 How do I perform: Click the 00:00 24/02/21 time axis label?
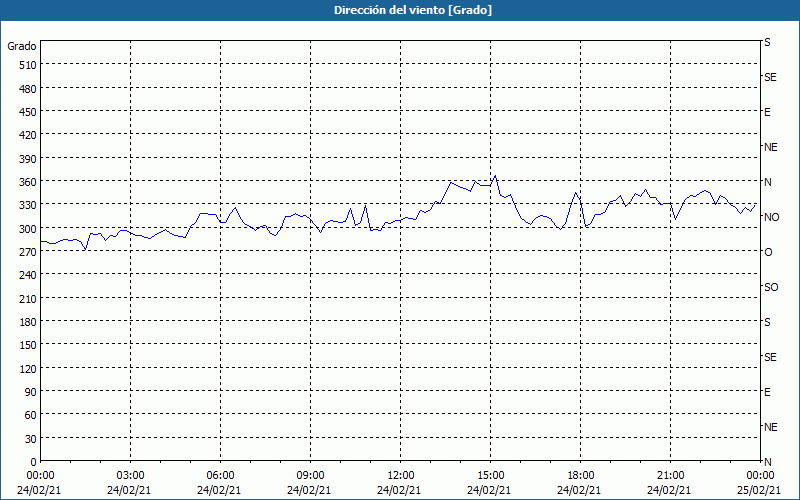point(39,483)
